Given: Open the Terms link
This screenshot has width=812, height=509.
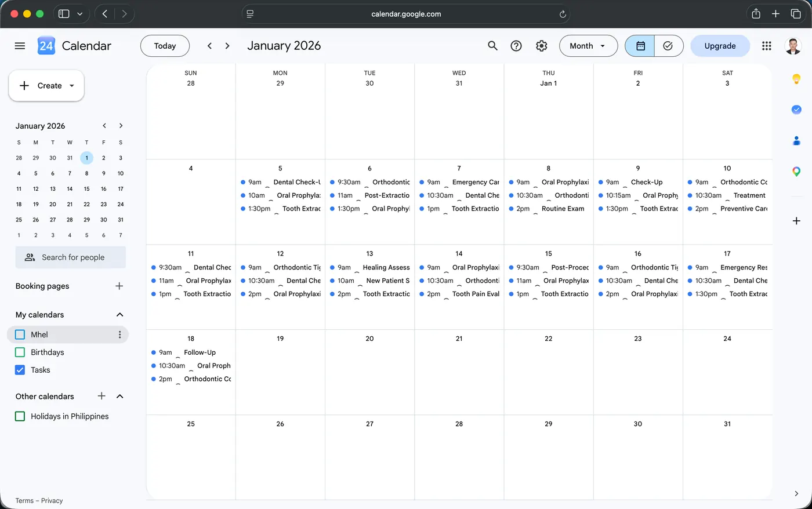Looking at the screenshot, I should point(24,500).
